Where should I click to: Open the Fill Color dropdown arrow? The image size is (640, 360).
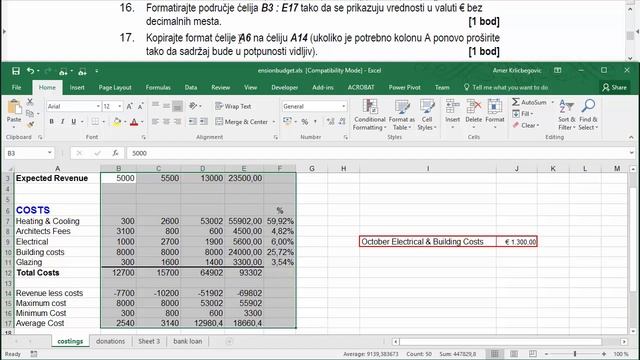(x=125, y=122)
